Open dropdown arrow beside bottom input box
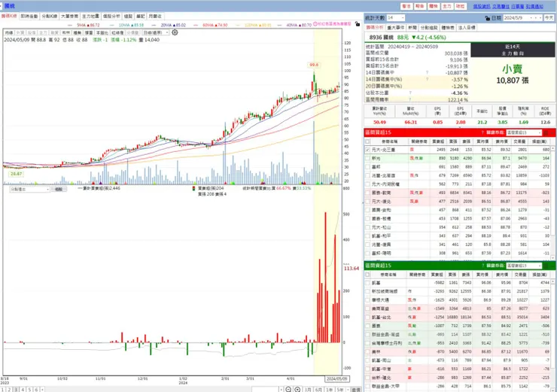The height and width of the screenshot is (392, 557). 281,390
